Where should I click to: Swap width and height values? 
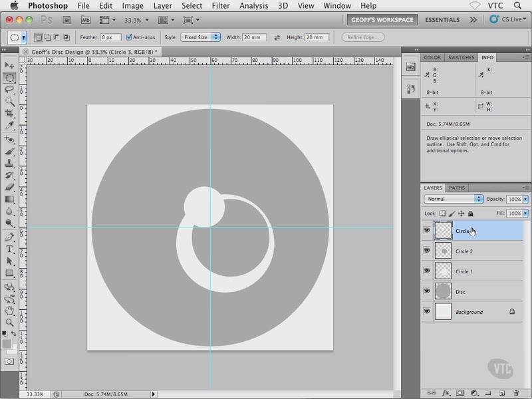click(x=277, y=38)
